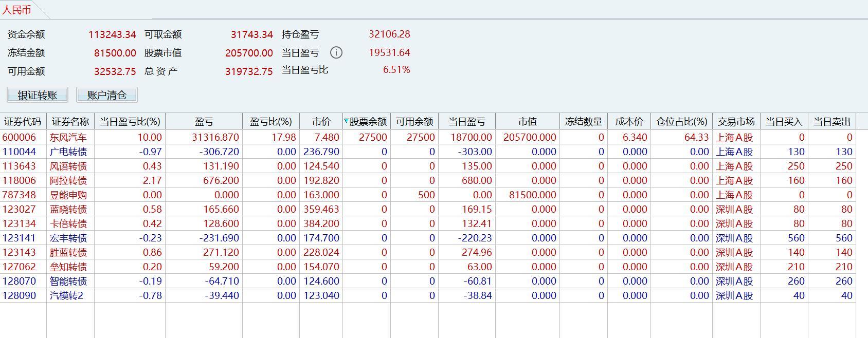
Task: Click code 110044 in the table
Action: 20,152
